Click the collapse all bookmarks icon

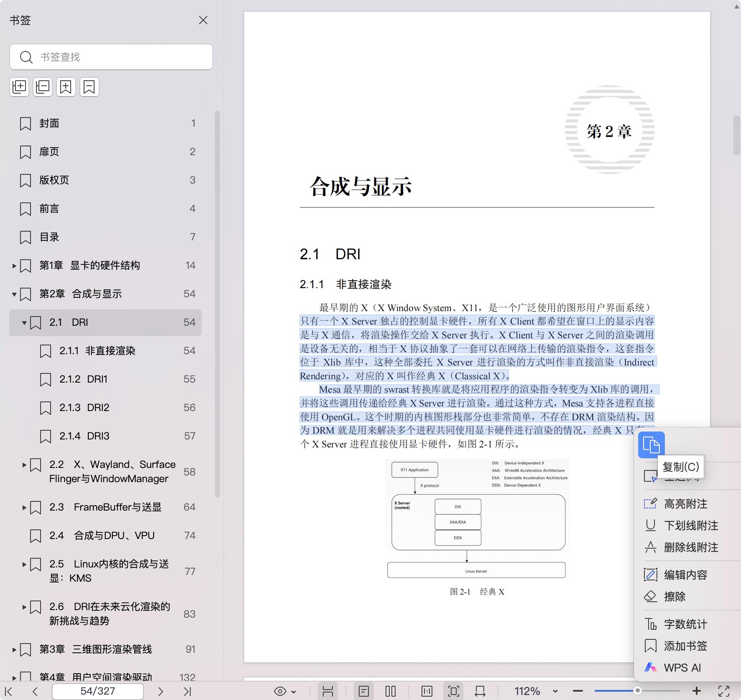click(x=42, y=87)
